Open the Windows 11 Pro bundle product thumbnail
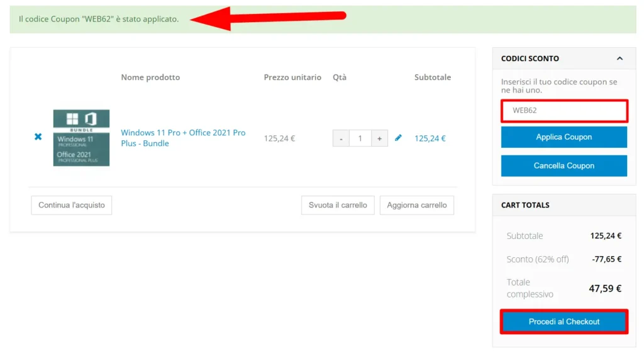Image resolution: width=644 pixels, height=351 pixels. click(x=81, y=138)
